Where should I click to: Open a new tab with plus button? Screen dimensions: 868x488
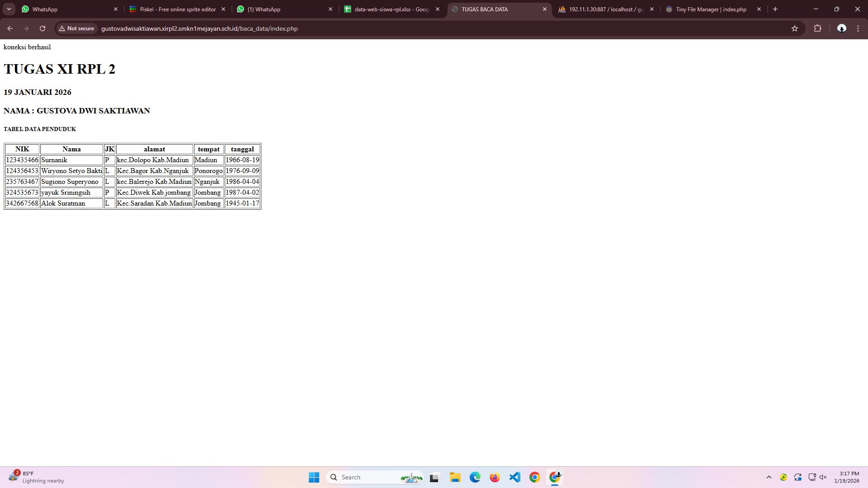[775, 9]
